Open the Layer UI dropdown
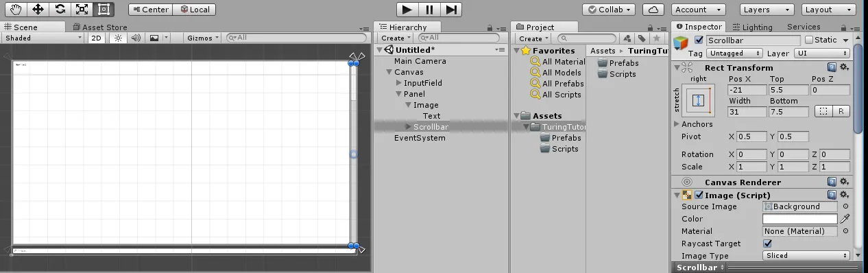The width and height of the screenshot is (868, 273). (822, 54)
